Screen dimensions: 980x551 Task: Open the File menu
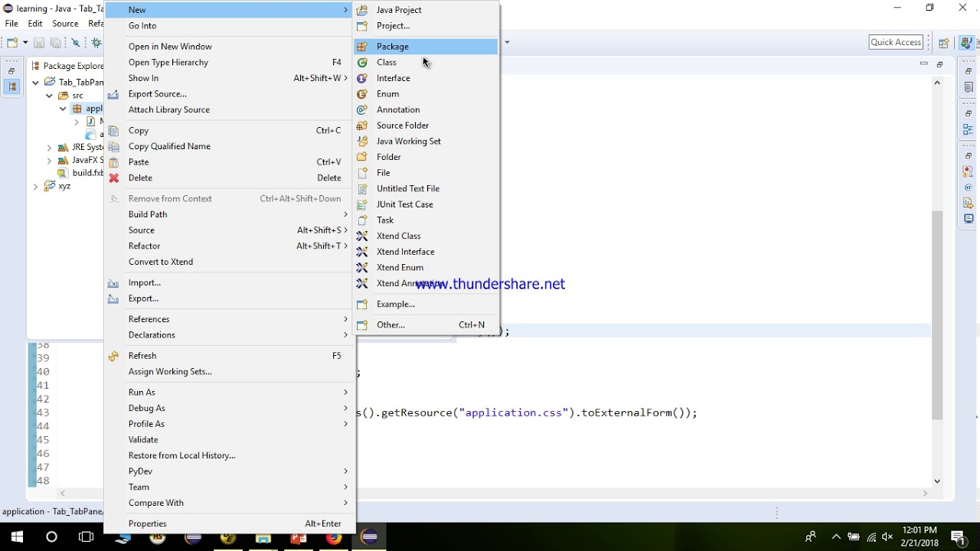[x=11, y=24]
